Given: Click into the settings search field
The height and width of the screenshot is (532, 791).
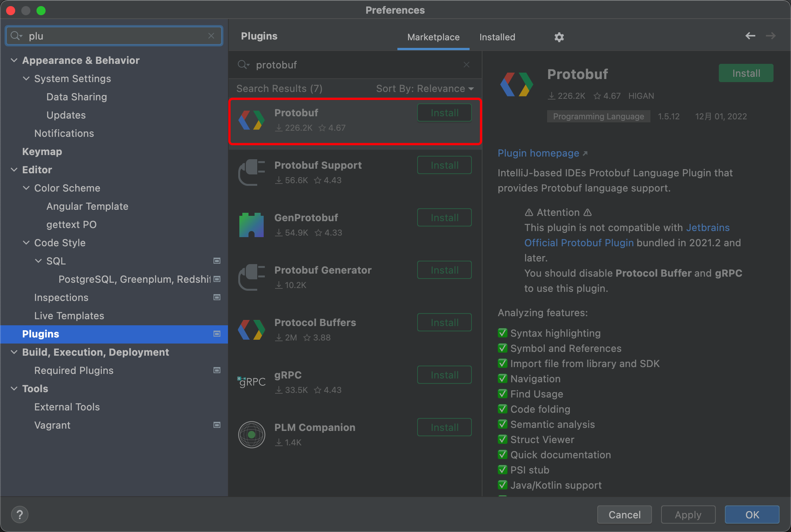Looking at the screenshot, I should [x=114, y=36].
